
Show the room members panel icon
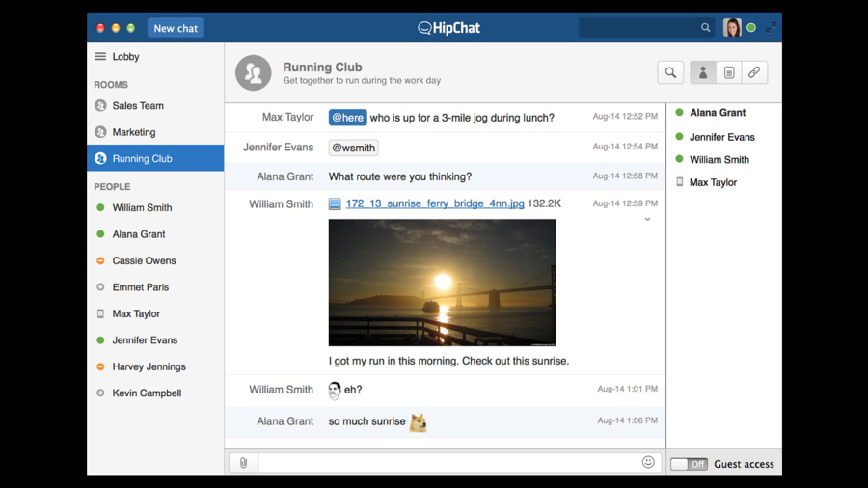coord(703,72)
